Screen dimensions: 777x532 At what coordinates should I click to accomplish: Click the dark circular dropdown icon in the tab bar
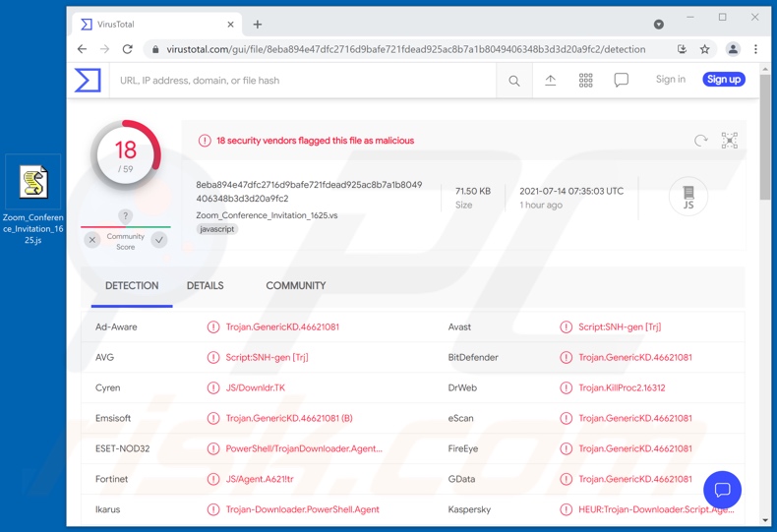click(x=659, y=25)
